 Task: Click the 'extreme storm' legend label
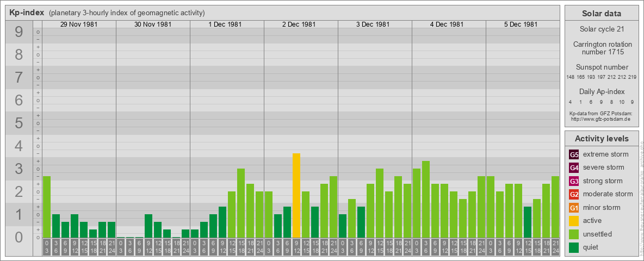pos(606,154)
